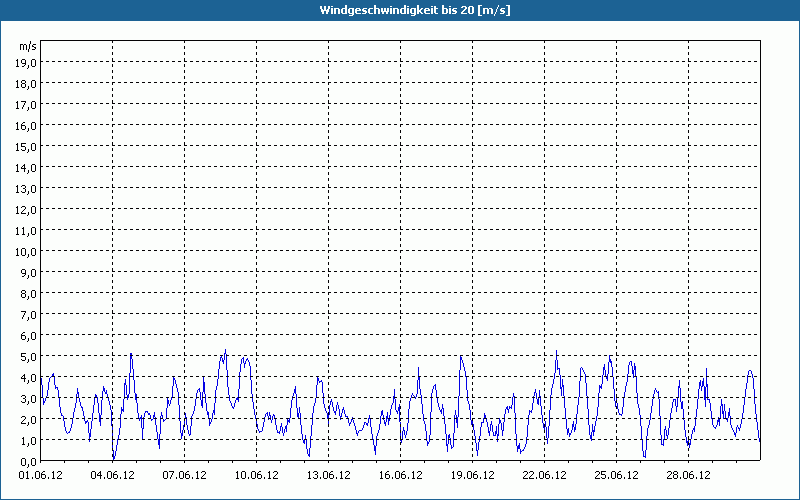800x500 pixels.
Task: Click the 11,0 y-axis label
Action: 26,231
